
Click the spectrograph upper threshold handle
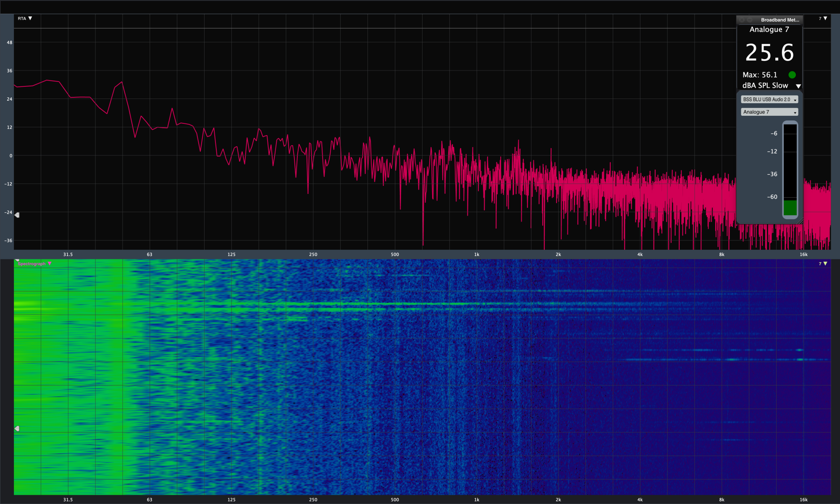click(17, 260)
